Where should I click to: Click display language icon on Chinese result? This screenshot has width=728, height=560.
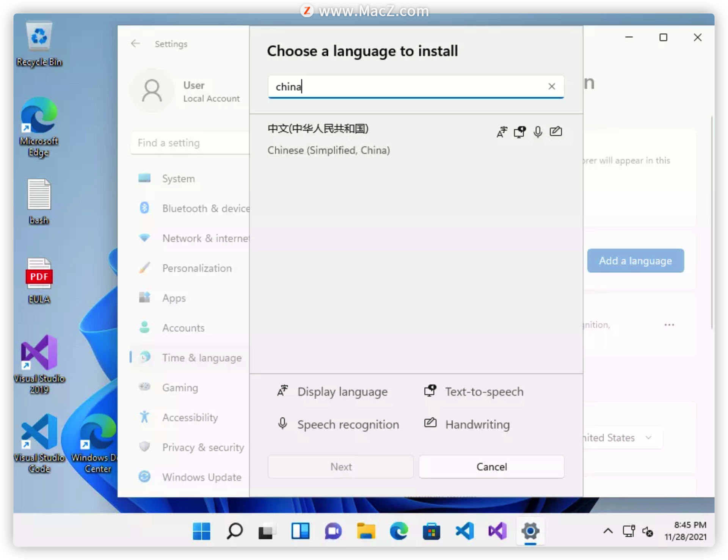502,132
